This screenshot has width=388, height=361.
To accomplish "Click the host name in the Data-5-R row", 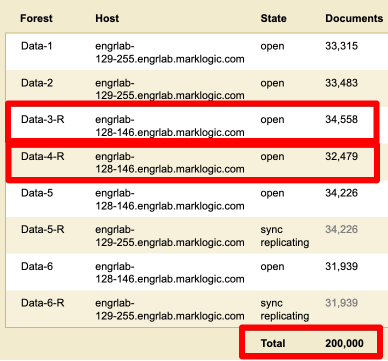I will tap(170, 236).
